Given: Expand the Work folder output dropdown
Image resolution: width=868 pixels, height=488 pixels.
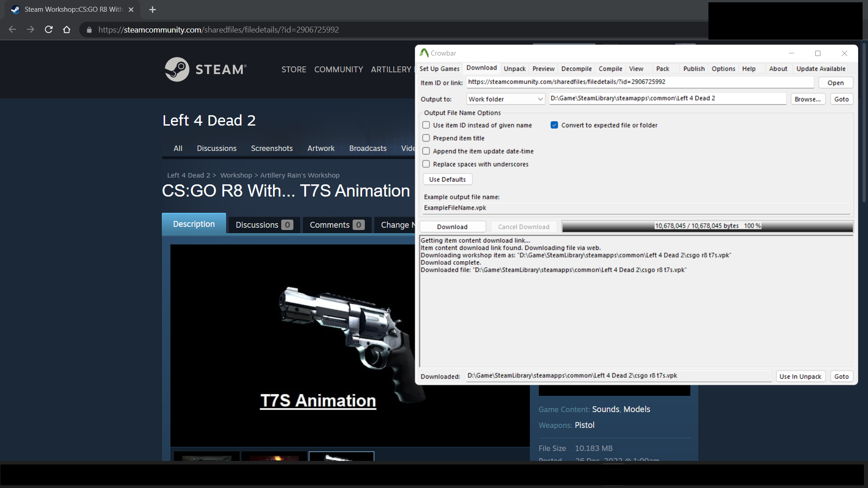Looking at the screenshot, I should click(505, 99).
